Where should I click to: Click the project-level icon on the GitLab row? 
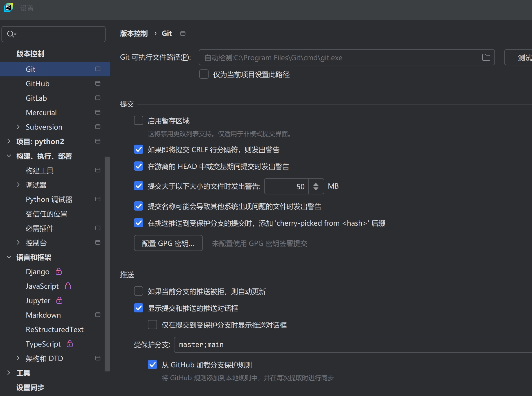point(98,98)
